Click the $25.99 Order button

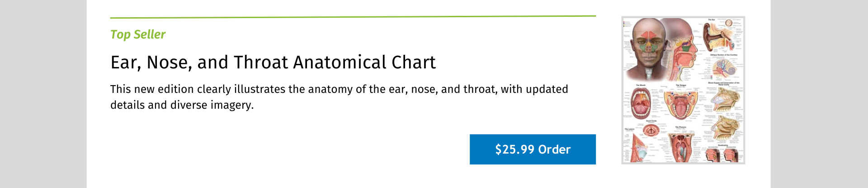[533, 149]
